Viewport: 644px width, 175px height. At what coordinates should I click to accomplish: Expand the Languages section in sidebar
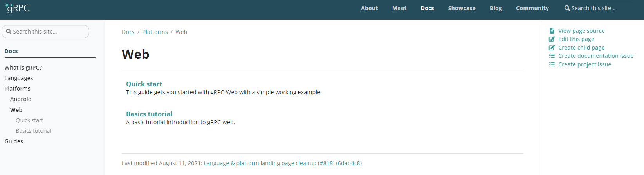click(x=19, y=78)
